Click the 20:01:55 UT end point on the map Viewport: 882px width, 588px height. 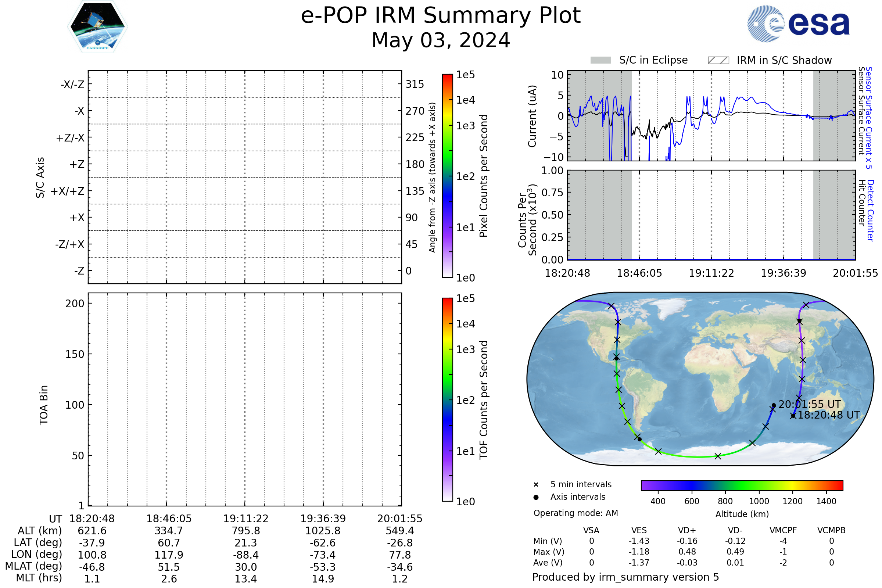tap(774, 405)
